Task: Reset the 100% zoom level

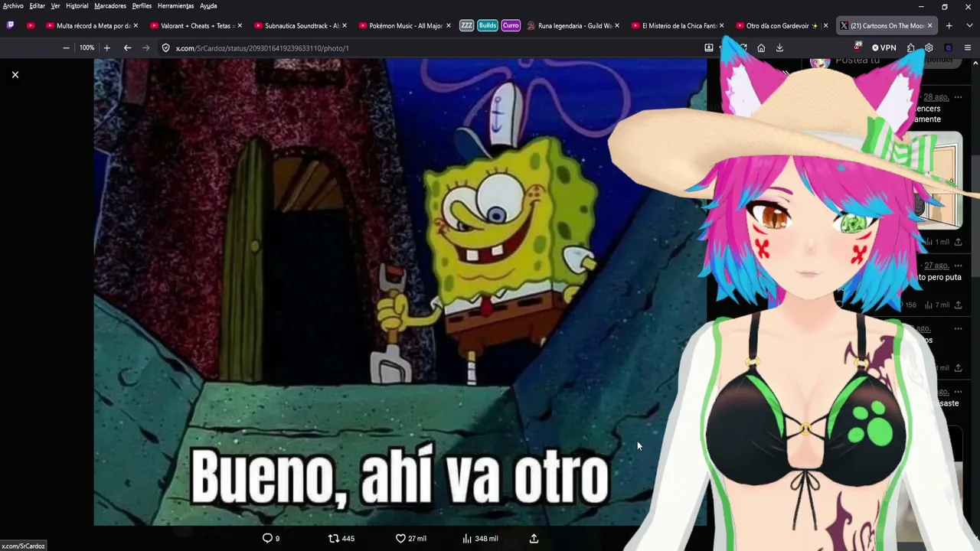Action: click(x=87, y=47)
